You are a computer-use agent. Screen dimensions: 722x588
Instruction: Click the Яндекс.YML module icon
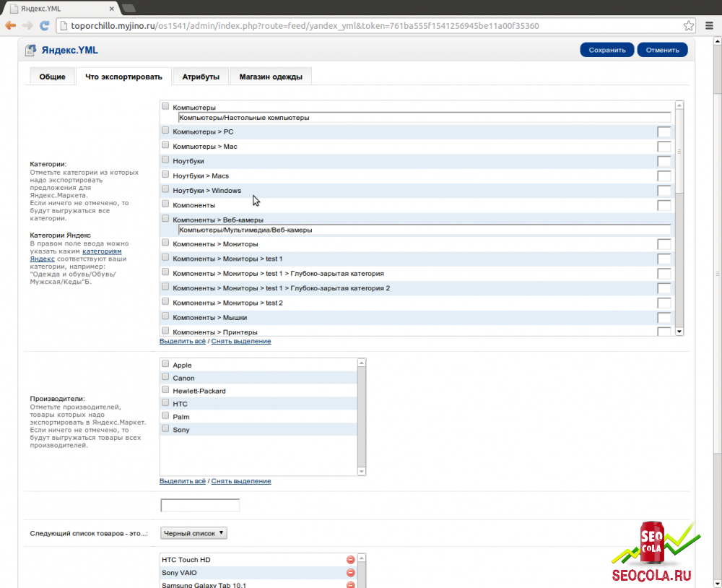30,51
